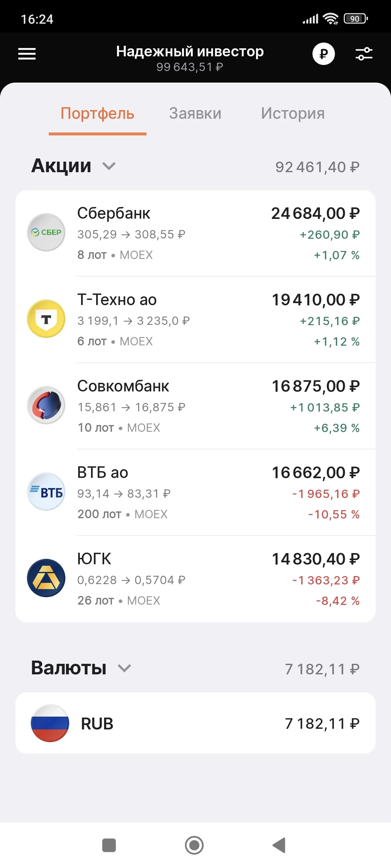Screen dimensions: 391x868
Task: Collapse the Акции section chevron
Action: click(109, 166)
